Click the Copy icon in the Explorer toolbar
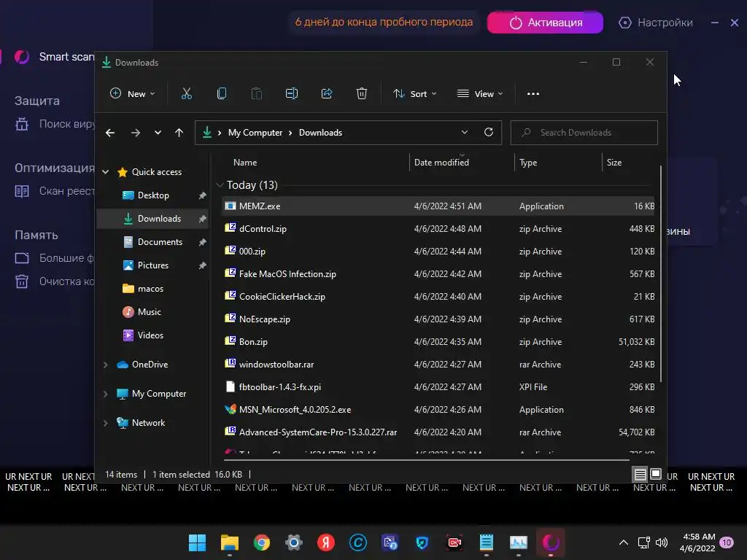The image size is (747, 560). point(222,94)
